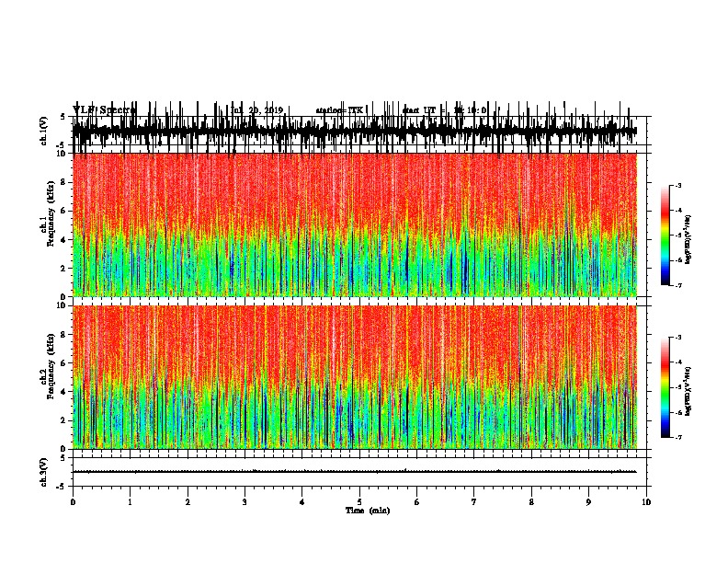Click the ch.1 spectrogram panel
This screenshot has width=728, height=563.
tap(355, 224)
